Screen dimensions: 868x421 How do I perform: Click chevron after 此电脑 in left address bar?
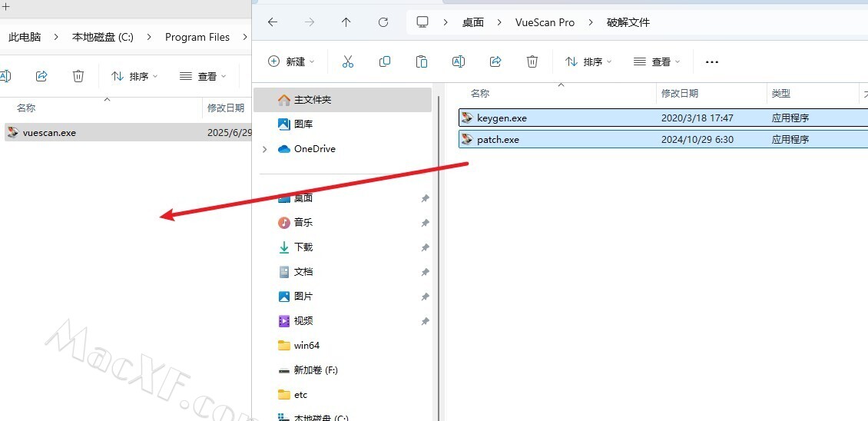click(x=57, y=37)
